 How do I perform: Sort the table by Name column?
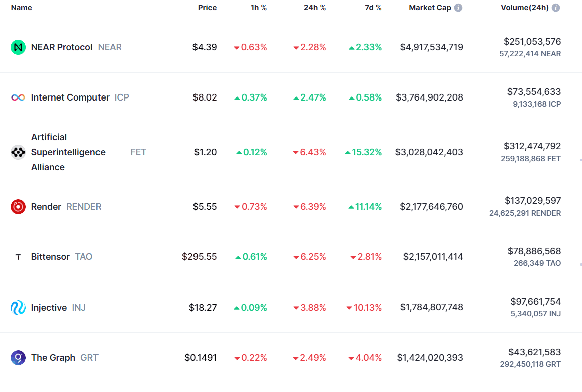click(x=21, y=8)
